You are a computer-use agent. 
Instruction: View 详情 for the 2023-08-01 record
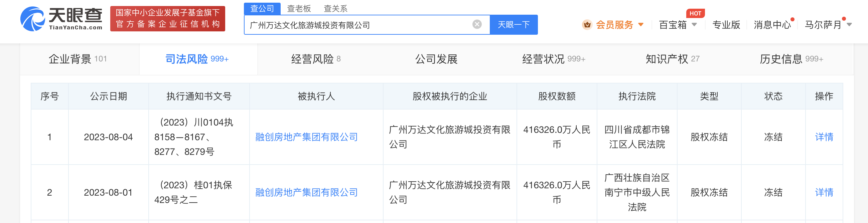[824, 192]
